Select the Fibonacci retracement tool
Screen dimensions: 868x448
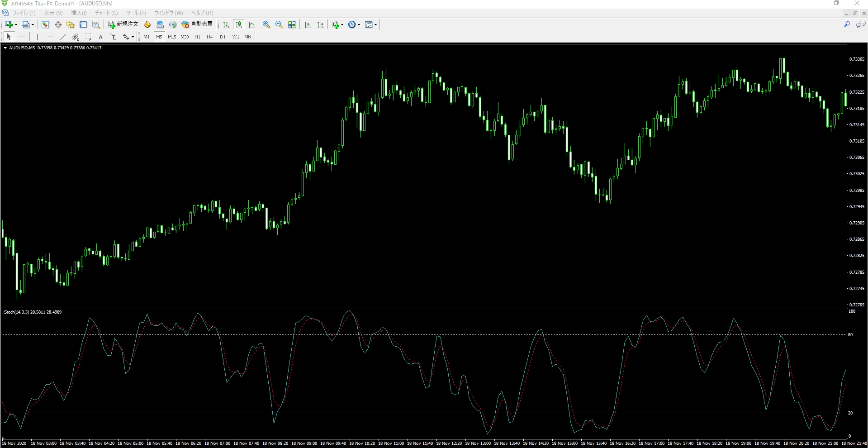click(x=88, y=37)
